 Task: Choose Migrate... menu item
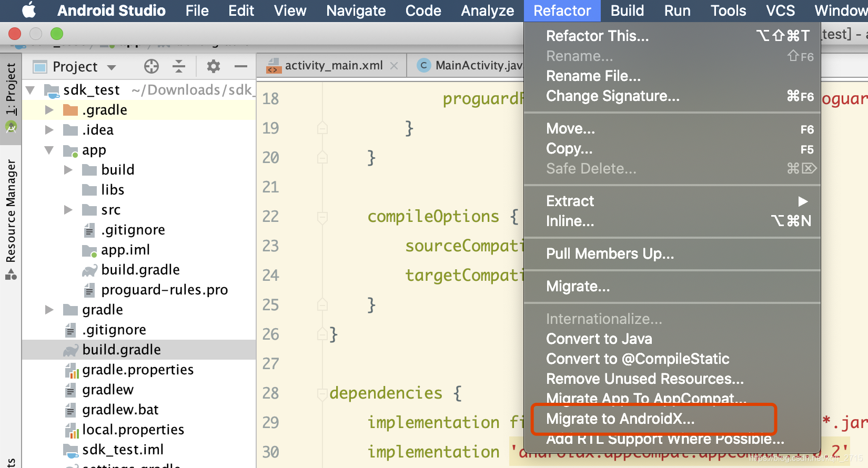tap(672, 287)
